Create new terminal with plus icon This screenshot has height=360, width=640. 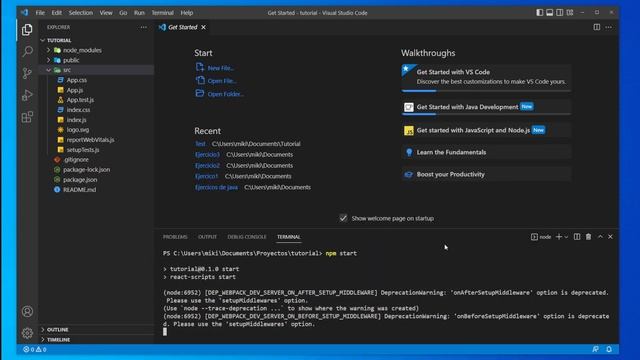[559, 237]
